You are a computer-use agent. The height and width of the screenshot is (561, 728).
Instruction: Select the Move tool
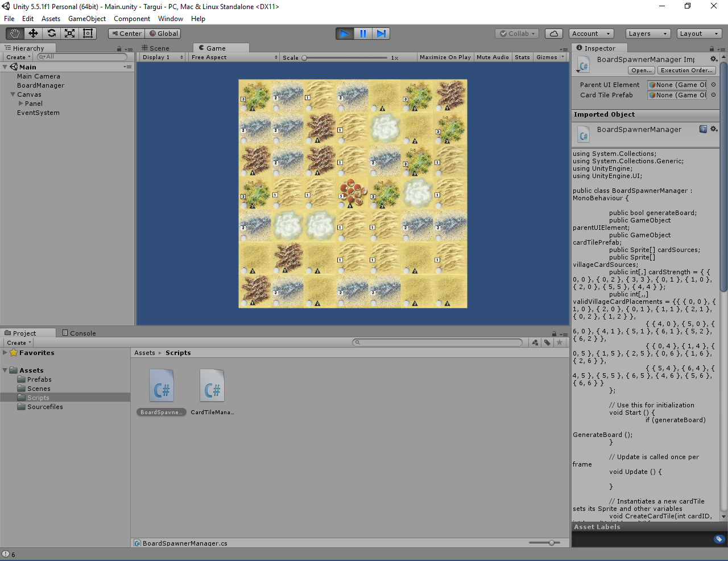(x=33, y=34)
